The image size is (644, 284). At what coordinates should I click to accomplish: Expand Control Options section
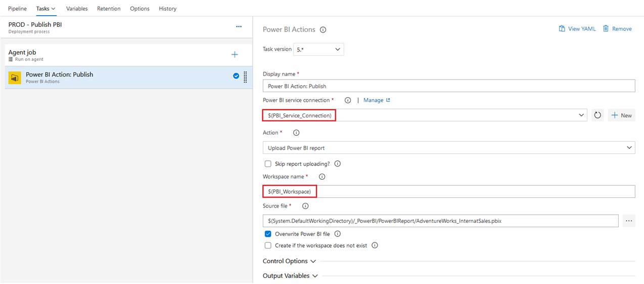pyautogui.click(x=289, y=261)
